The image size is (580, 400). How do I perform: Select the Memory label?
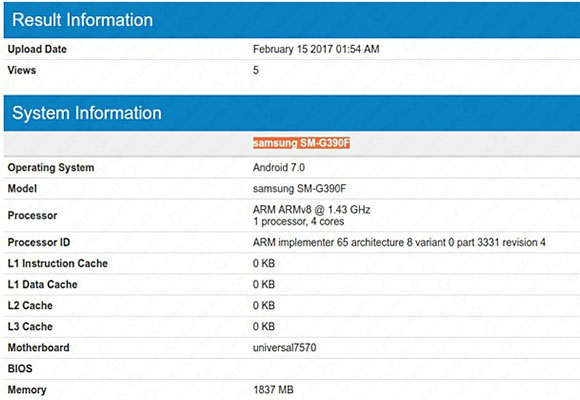(x=27, y=390)
